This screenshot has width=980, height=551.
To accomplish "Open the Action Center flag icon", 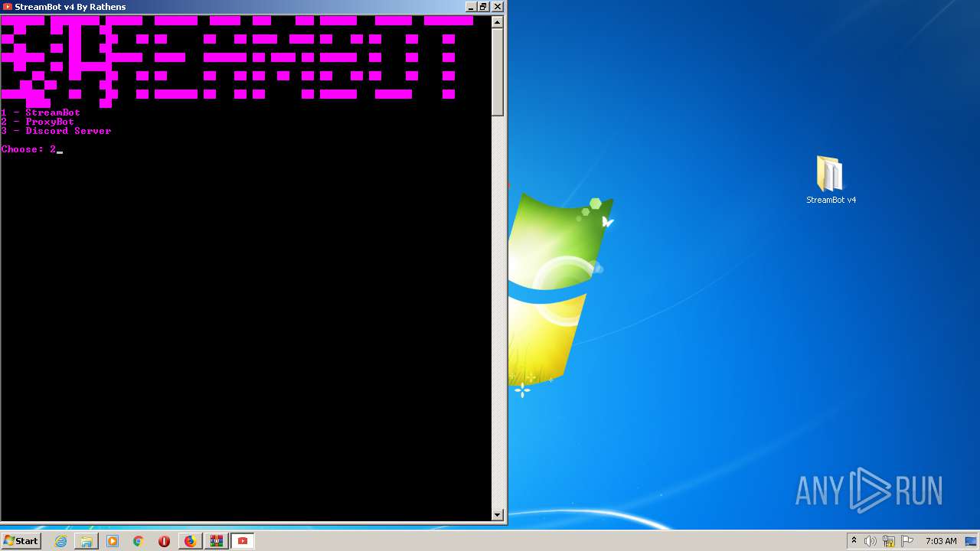I will 907,541.
